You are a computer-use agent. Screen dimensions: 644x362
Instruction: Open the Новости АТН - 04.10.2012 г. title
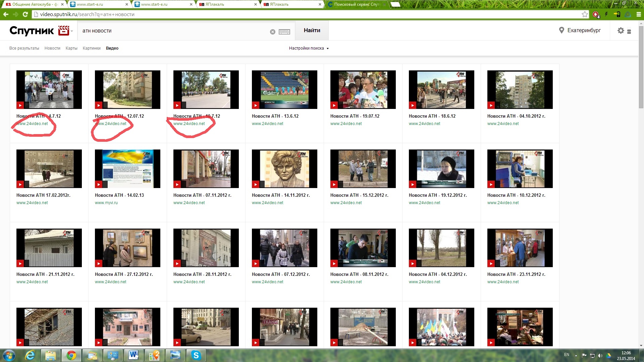(516, 116)
